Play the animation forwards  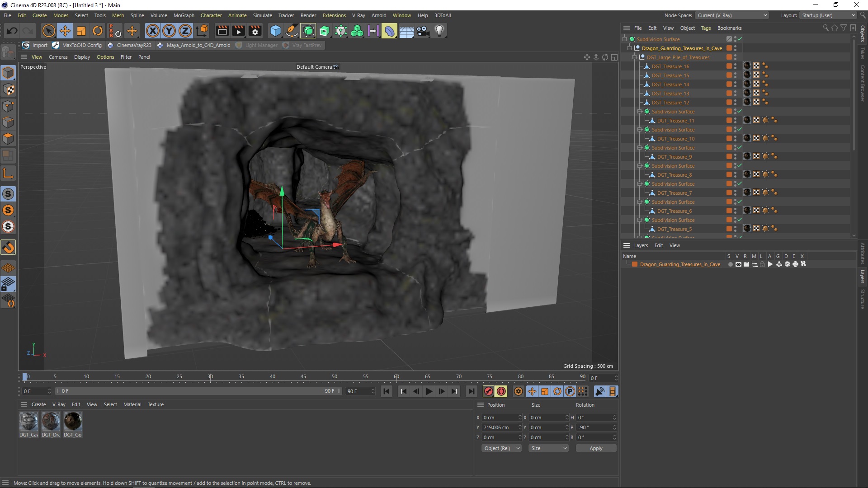click(x=429, y=391)
